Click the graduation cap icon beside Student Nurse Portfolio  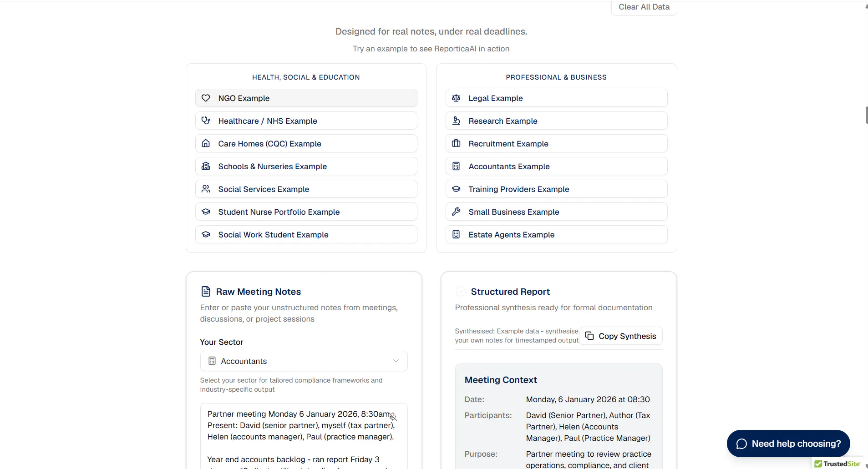[x=206, y=212]
